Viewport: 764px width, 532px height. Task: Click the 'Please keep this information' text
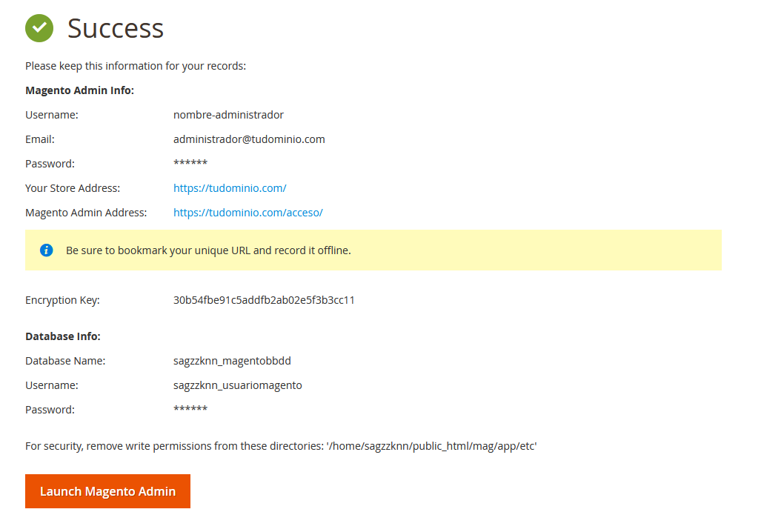[x=136, y=66]
